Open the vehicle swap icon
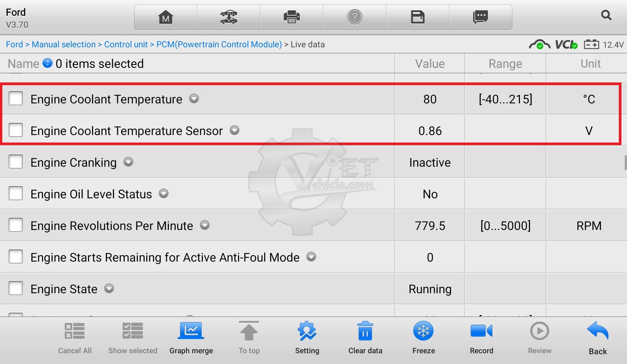 point(229,17)
